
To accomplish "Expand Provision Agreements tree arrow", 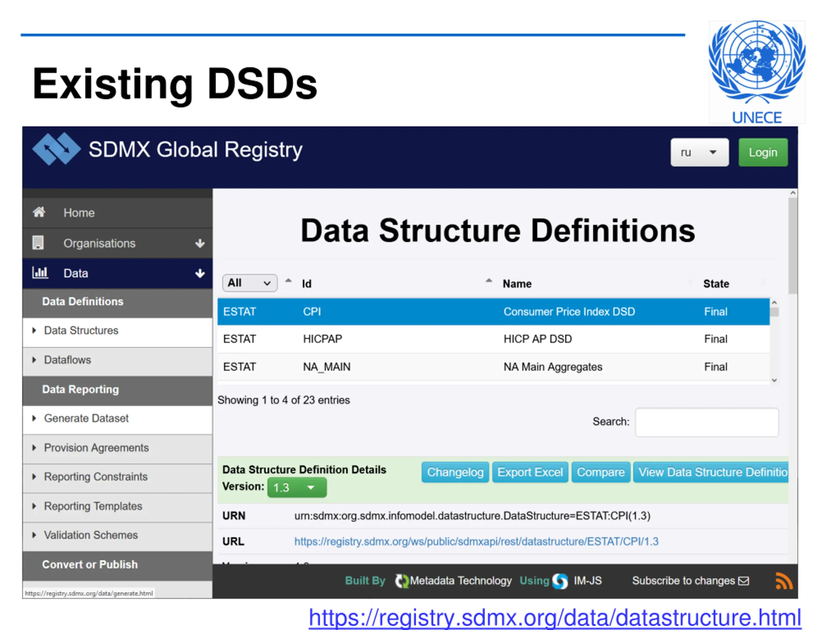I will 34,448.
